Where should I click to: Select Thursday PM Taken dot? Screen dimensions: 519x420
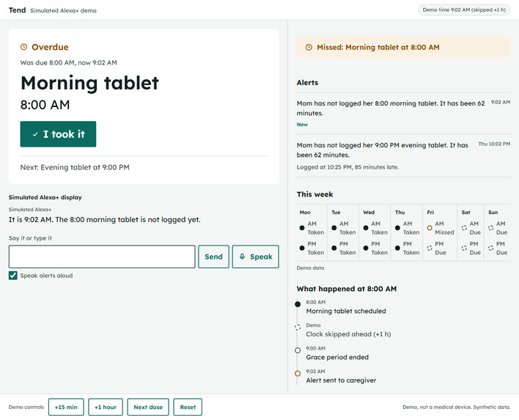397,248
